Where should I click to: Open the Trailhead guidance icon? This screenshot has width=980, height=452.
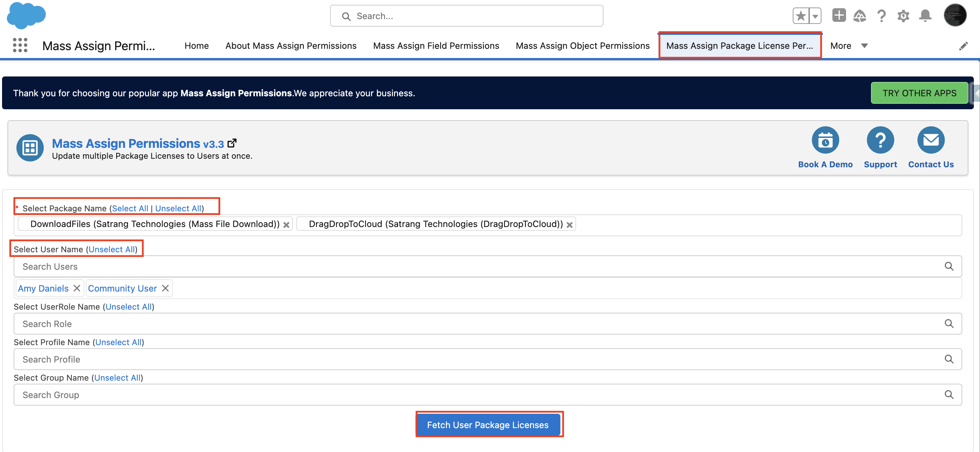pos(859,16)
